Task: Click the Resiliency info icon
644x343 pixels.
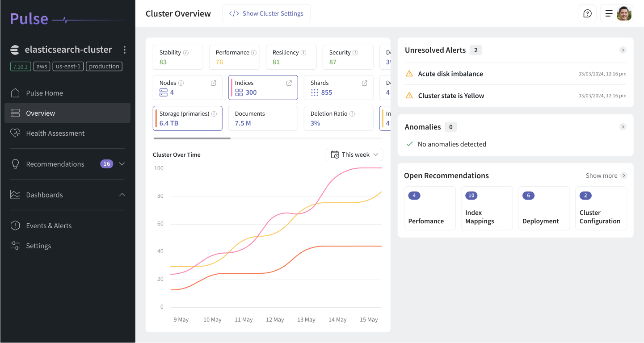Action: pos(303,53)
